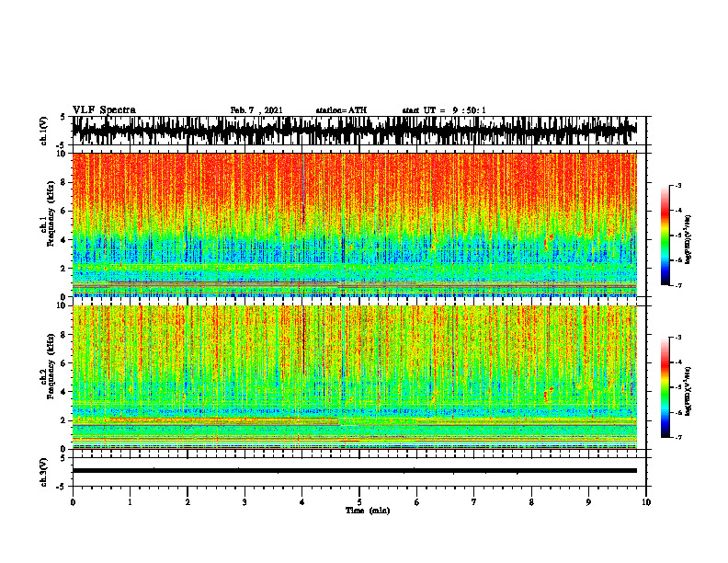Click the "-7" label on ch.2 color bar

point(677,437)
